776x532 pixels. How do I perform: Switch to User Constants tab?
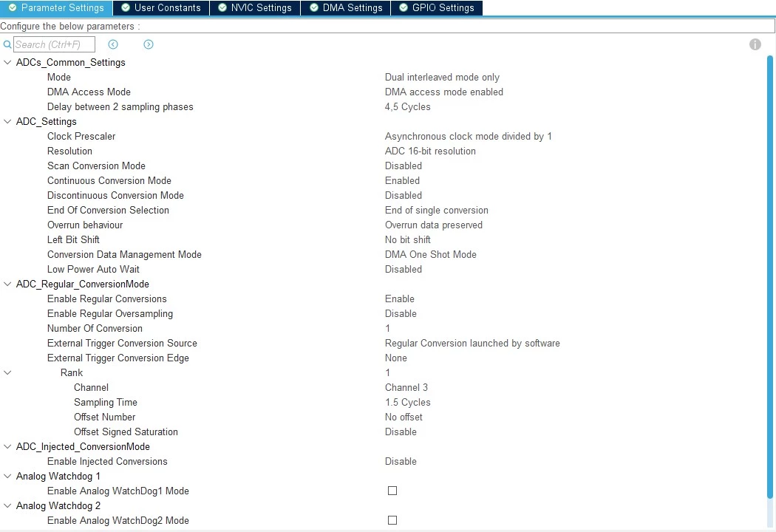click(x=161, y=8)
